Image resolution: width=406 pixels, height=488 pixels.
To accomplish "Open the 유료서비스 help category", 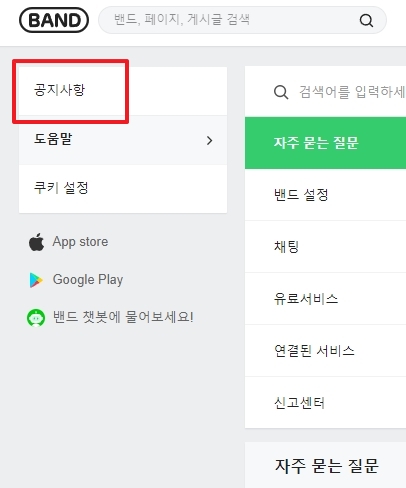I will click(x=325, y=299).
